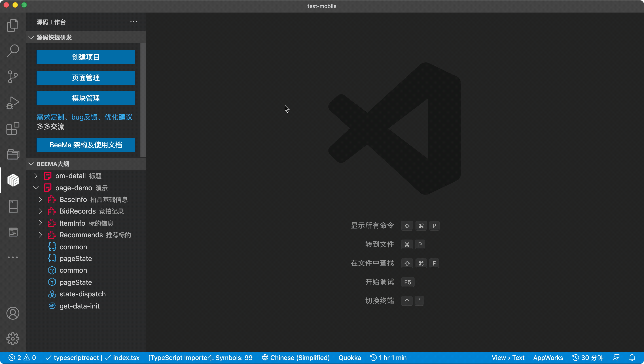644x364 pixels.
Task: Open the folder project manager icon
Action: (x=13, y=154)
